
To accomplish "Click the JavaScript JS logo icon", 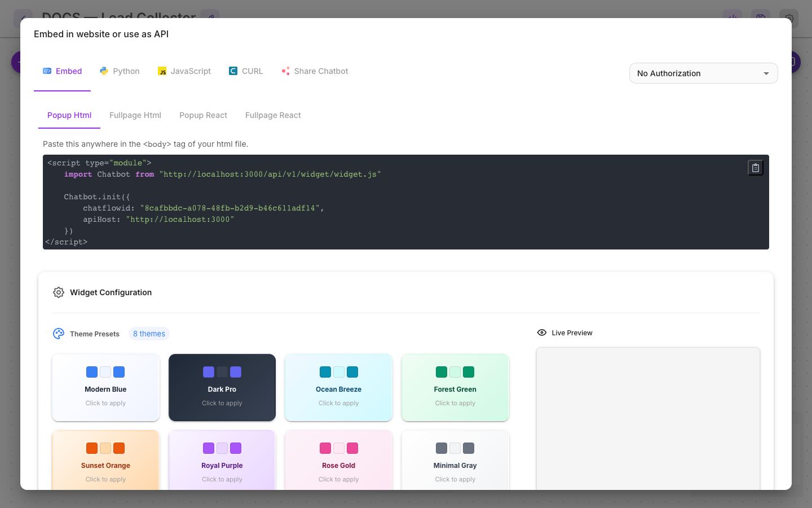I will pyautogui.click(x=162, y=71).
